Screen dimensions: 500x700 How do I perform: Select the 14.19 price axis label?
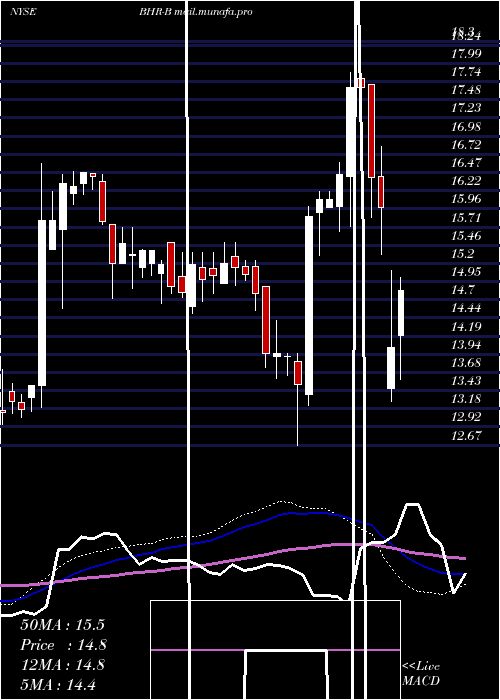tap(466, 326)
